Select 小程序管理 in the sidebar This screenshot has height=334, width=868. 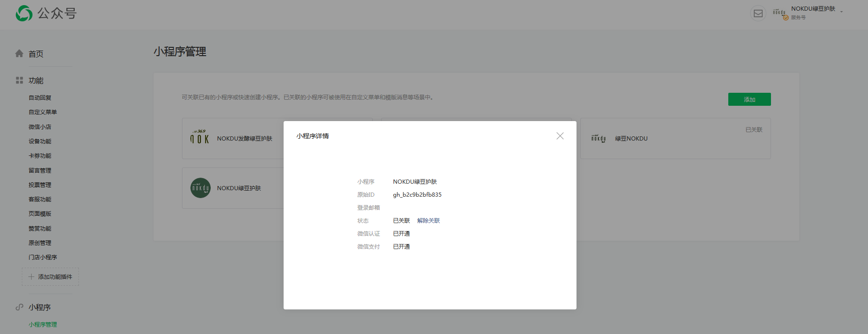[x=43, y=324]
